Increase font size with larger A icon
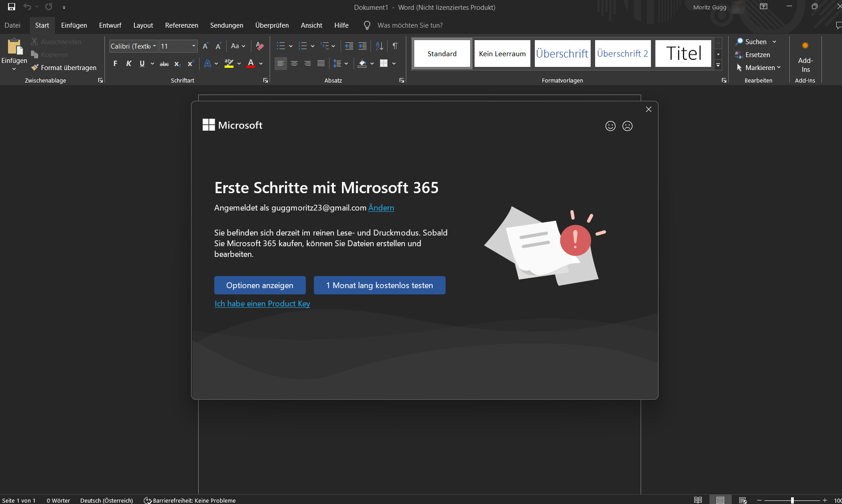 pyautogui.click(x=205, y=46)
